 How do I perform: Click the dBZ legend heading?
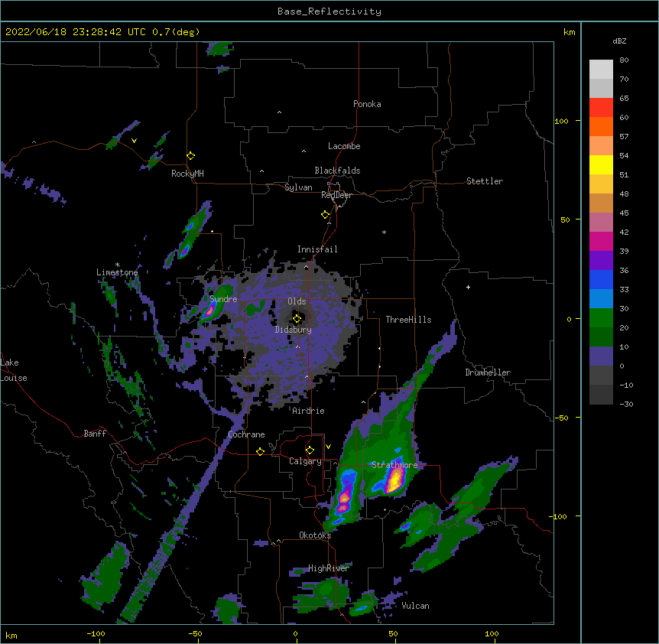(619, 41)
